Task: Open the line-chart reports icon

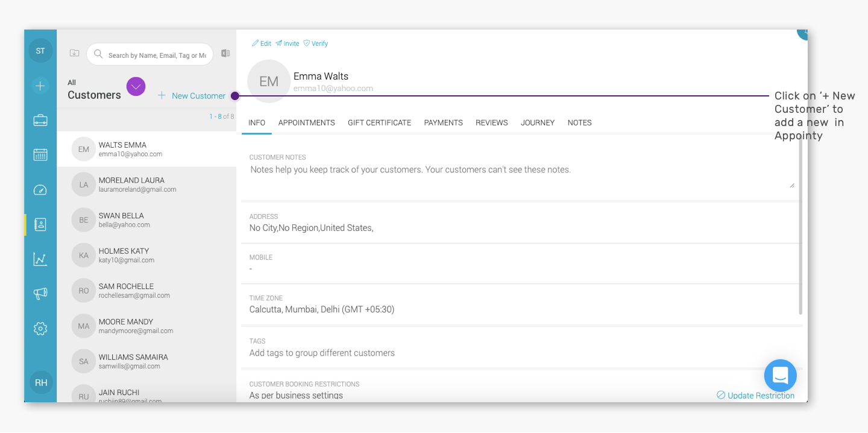Action: 40,259
